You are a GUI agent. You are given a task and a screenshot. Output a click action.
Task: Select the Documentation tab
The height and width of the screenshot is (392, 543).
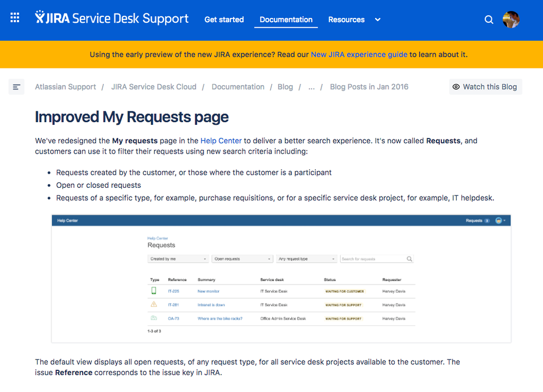(x=286, y=20)
